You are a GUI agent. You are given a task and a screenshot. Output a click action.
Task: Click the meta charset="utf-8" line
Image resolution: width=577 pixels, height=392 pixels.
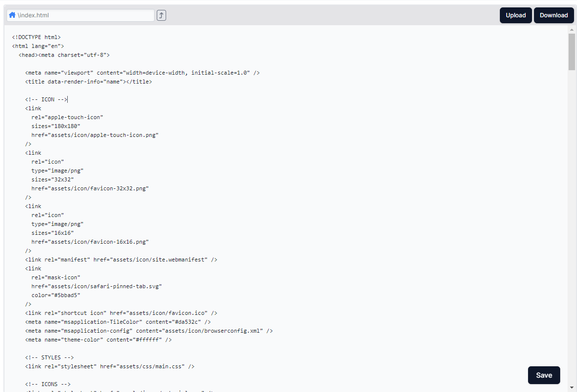pyautogui.click(x=64, y=55)
